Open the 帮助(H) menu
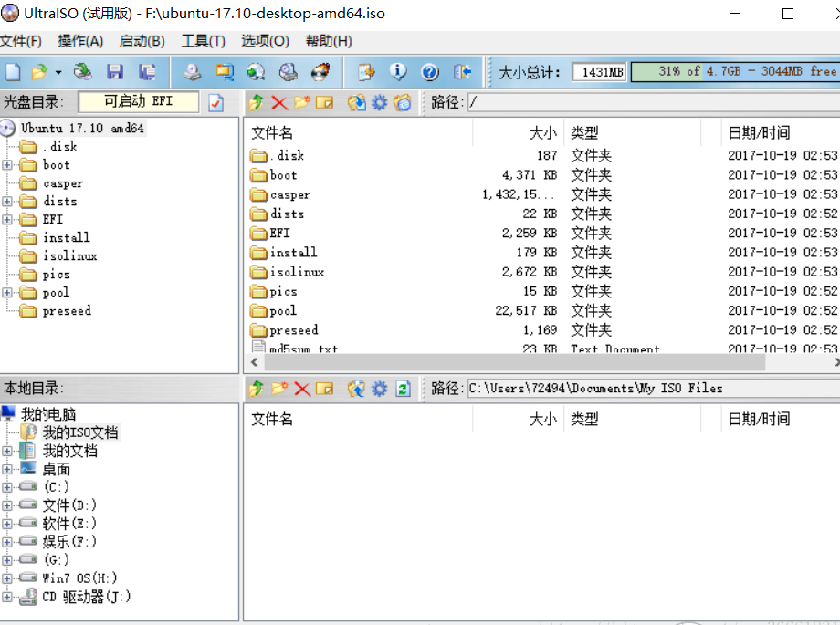This screenshot has width=840, height=625. pyautogui.click(x=329, y=41)
